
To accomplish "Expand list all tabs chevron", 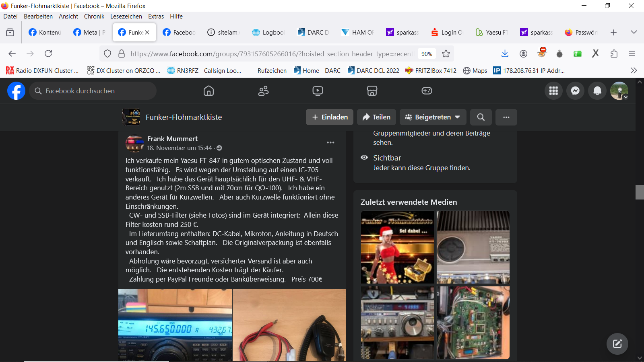I will point(634,32).
